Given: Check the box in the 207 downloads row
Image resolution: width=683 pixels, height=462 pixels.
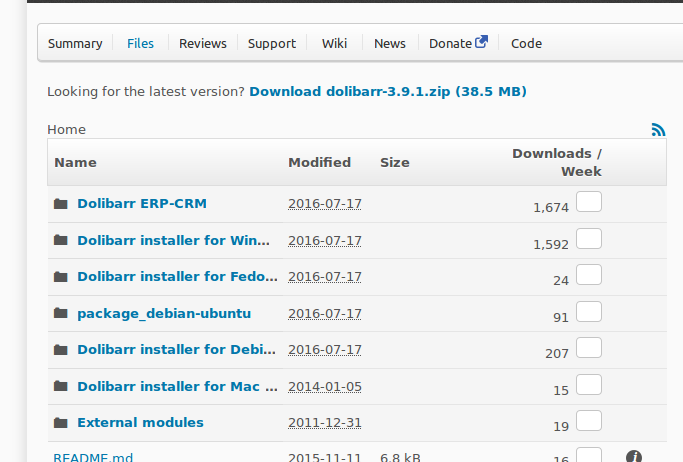Looking at the screenshot, I should [x=589, y=348].
